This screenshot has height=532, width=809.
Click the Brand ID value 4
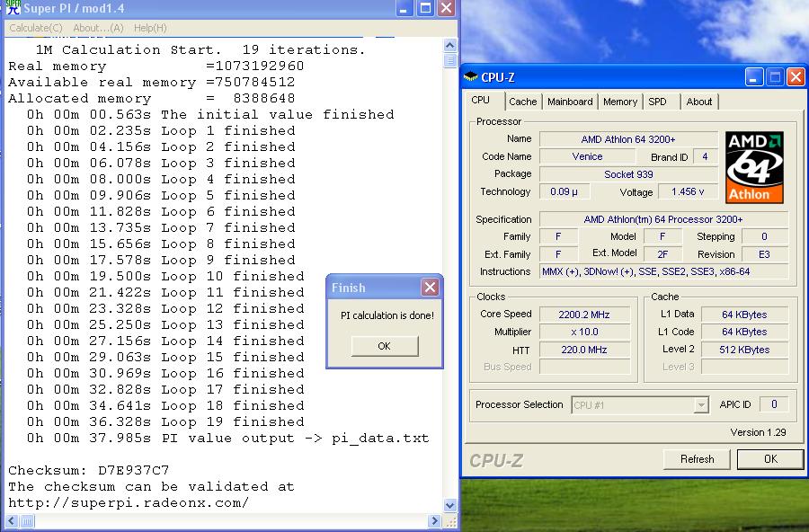click(x=705, y=156)
